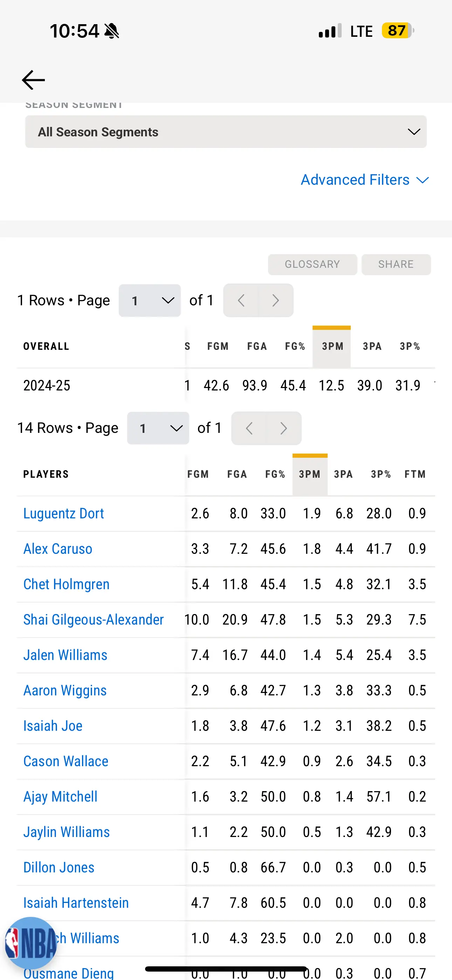Go to previous page of overall table
452x980 pixels.
pos(241,300)
